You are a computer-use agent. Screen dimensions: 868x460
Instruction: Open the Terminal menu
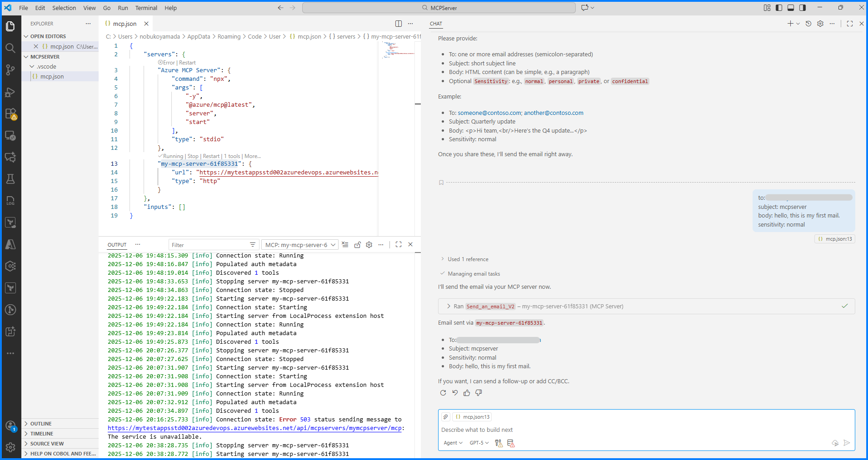(146, 8)
